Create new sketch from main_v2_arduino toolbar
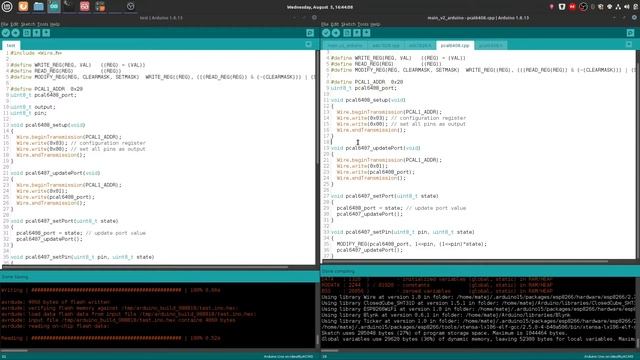Image resolution: width=640 pixels, height=360 pixels. pyautogui.click(x=347, y=33)
